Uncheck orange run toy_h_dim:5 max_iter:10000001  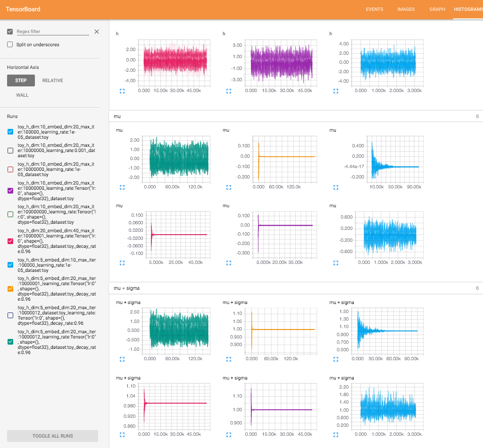coord(10,288)
